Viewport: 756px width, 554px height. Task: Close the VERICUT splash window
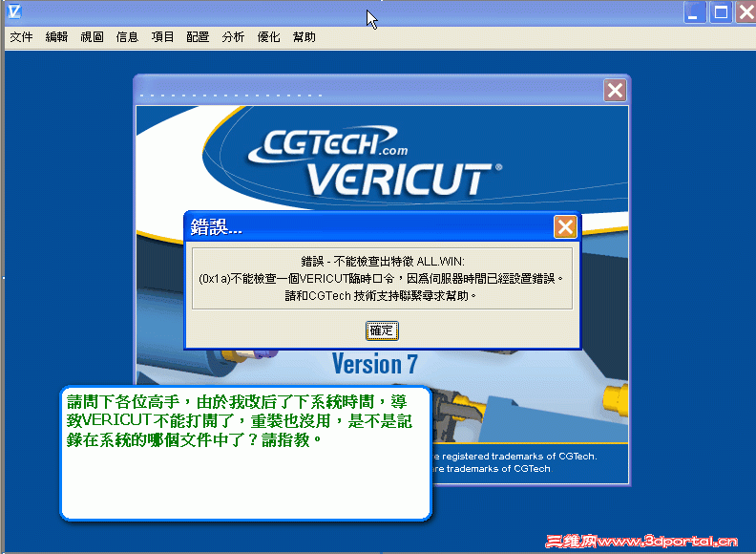point(616,90)
